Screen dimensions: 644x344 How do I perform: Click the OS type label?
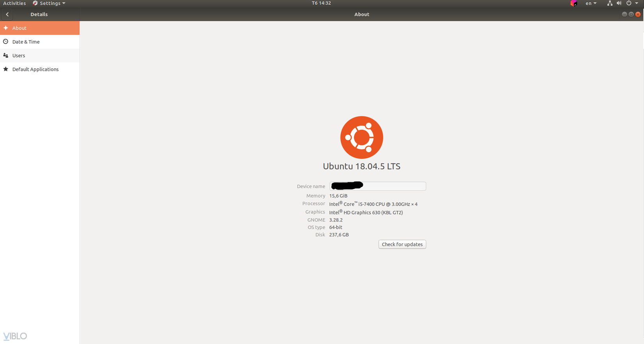(316, 227)
